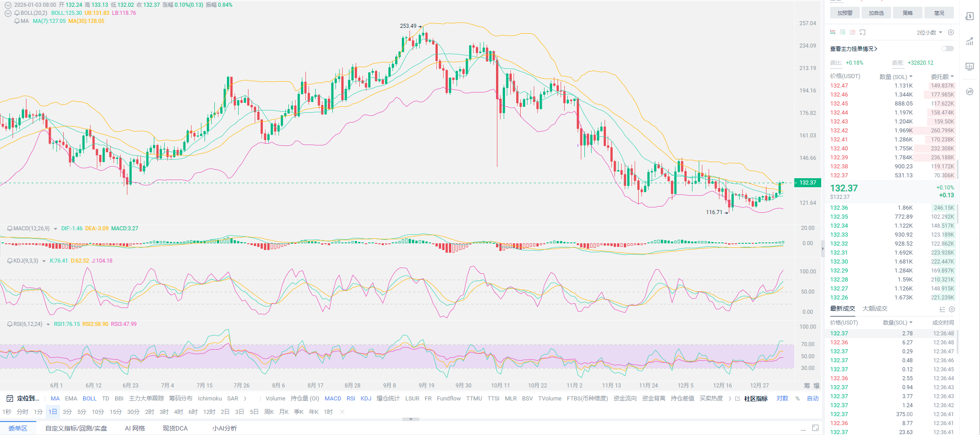The height and width of the screenshot is (435, 980).
Task: Open the rising bar chart sidebar icon
Action: coord(969,42)
